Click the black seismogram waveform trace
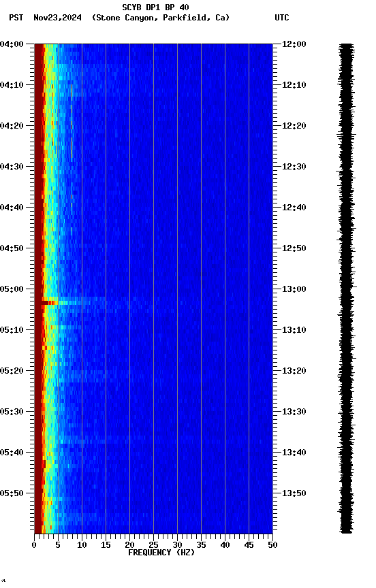 click(346, 288)
